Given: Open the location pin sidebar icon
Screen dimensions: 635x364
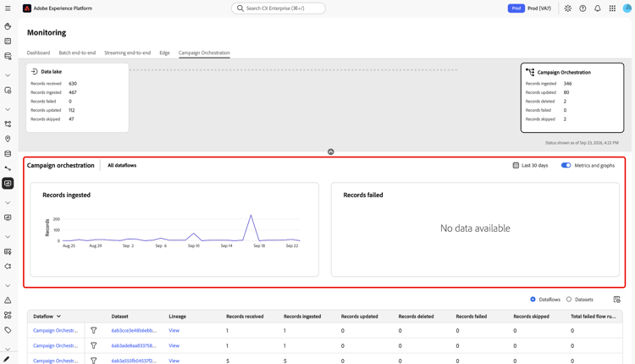Looking at the screenshot, I should coord(8,139).
